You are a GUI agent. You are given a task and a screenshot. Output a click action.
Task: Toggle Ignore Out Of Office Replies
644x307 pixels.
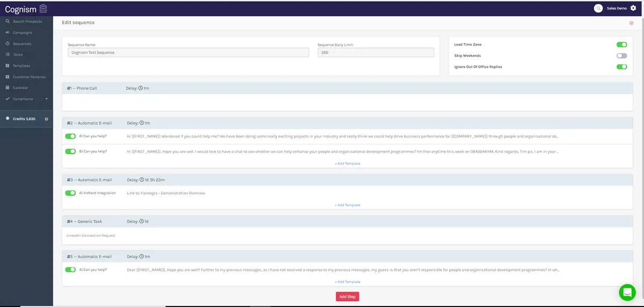tap(621, 67)
